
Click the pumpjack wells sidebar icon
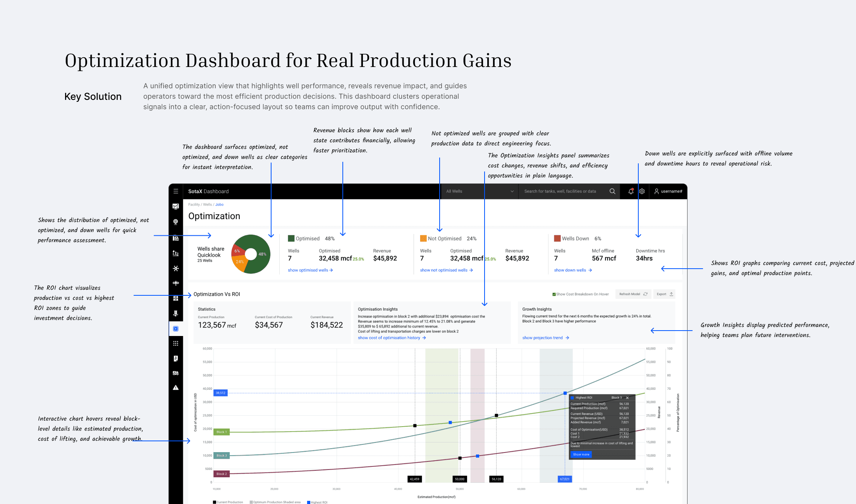pyautogui.click(x=176, y=253)
